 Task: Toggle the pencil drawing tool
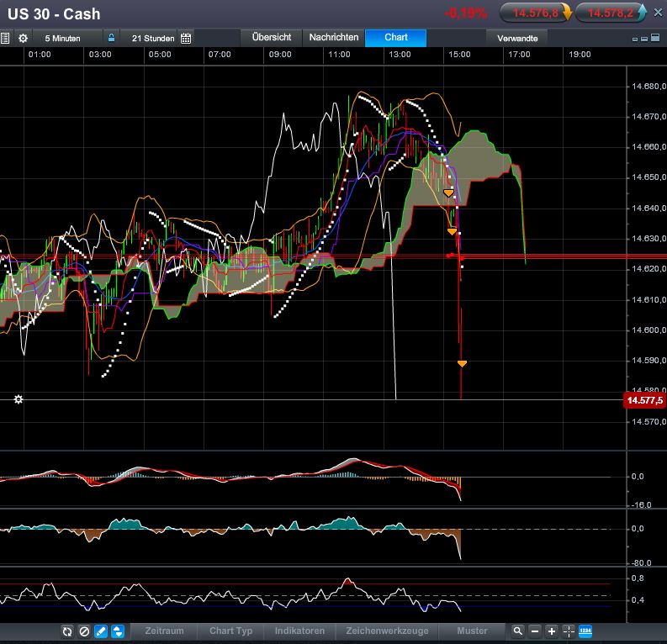101,631
